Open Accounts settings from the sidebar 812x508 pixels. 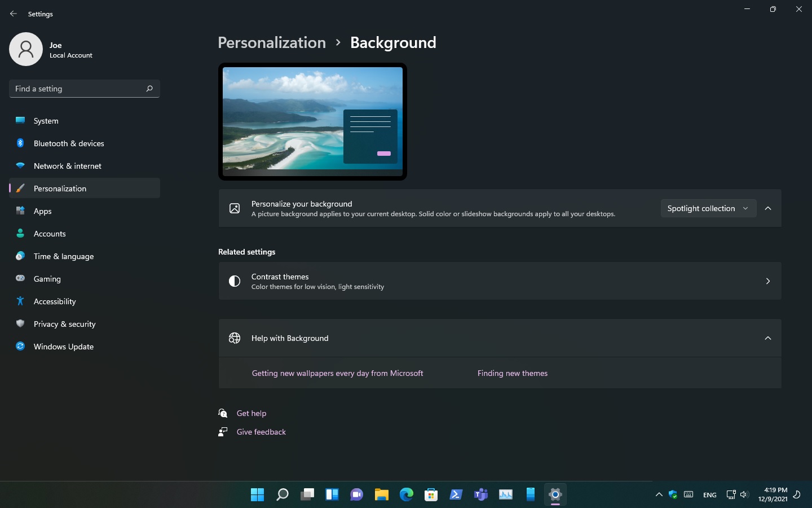point(50,234)
